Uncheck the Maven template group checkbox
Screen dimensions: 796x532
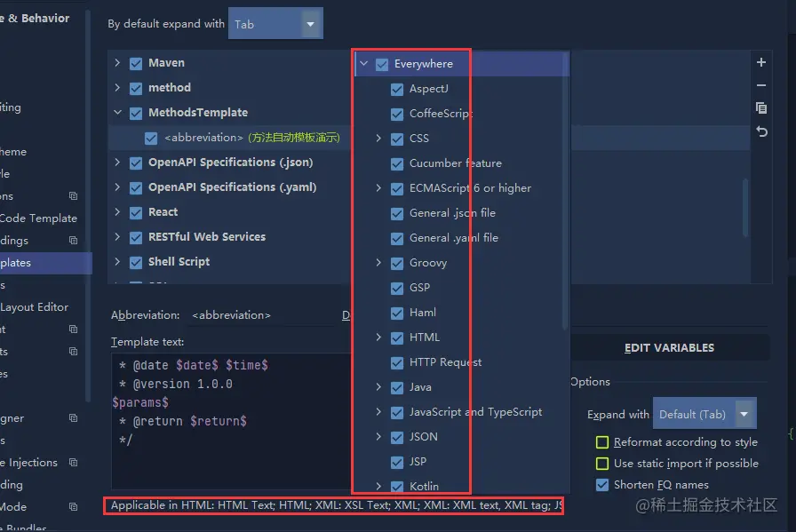[x=136, y=63]
